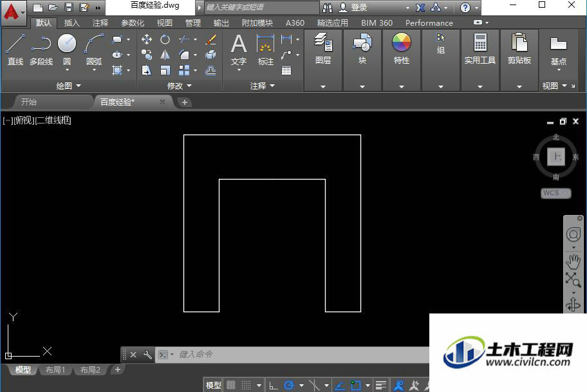The width and height of the screenshot is (587, 392).
Task: Toggle annotation visibility in status bar
Action: [x=398, y=385]
